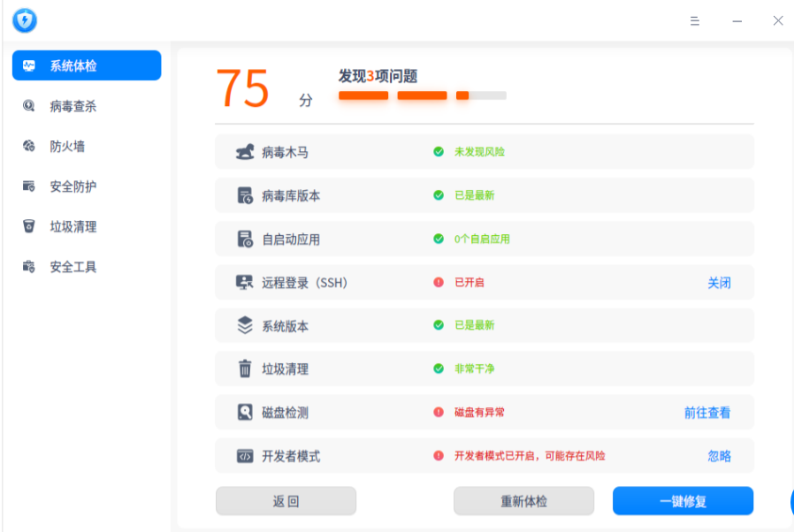794x532 pixels.
Task: Click the 开发者模式 code icon
Action: tap(245, 456)
